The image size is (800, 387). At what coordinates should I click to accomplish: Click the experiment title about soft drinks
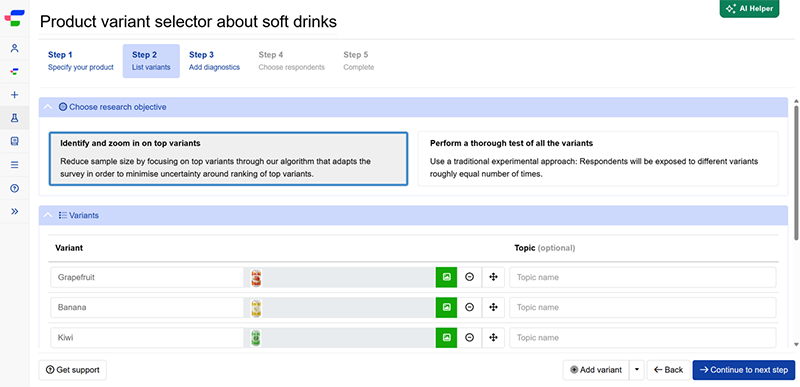pyautogui.click(x=188, y=22)
